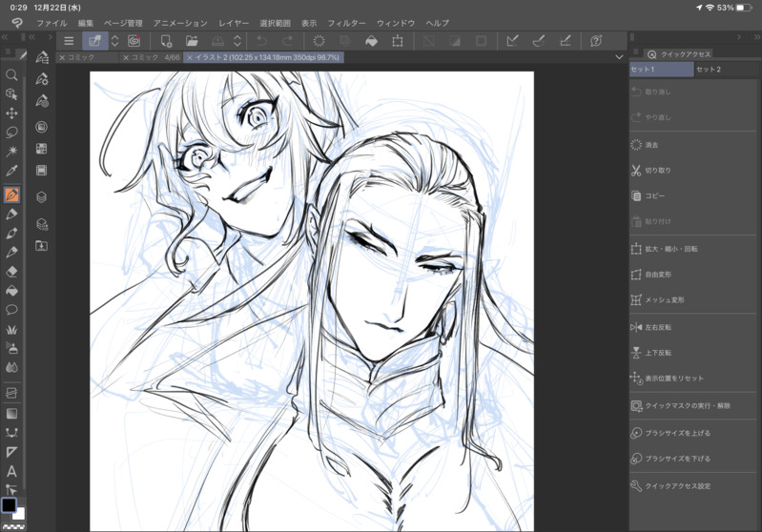Select the Text tool A

[11, 471]
